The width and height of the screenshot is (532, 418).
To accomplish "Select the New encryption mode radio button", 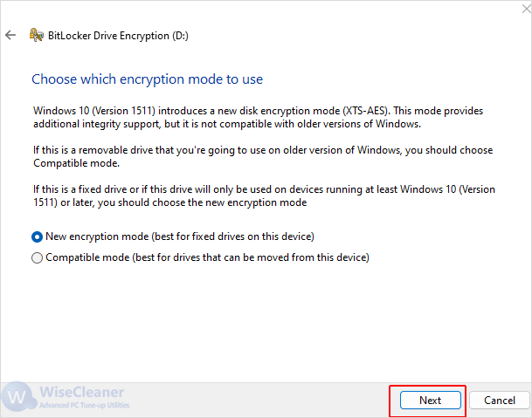I will click(37, 237).
